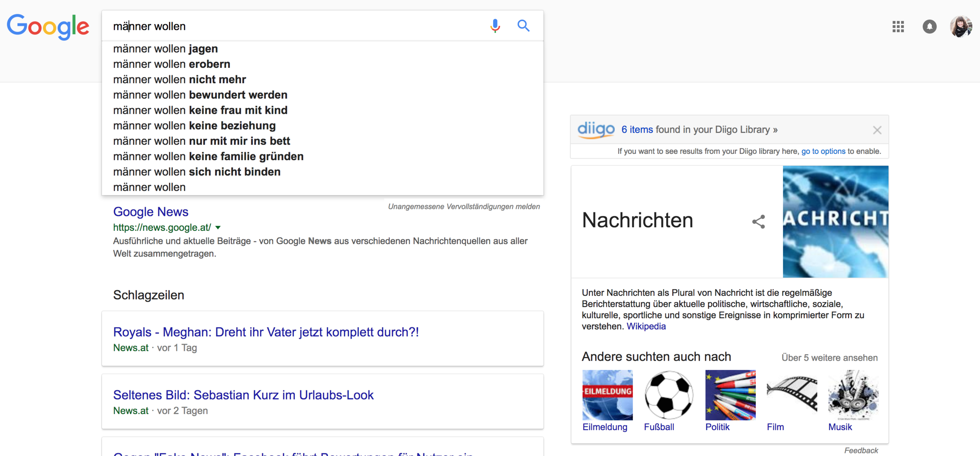The height and width of the screenshot is (456, 980).
Task: Click the Fußball related search thumbnail
Action: click(669, 395)
